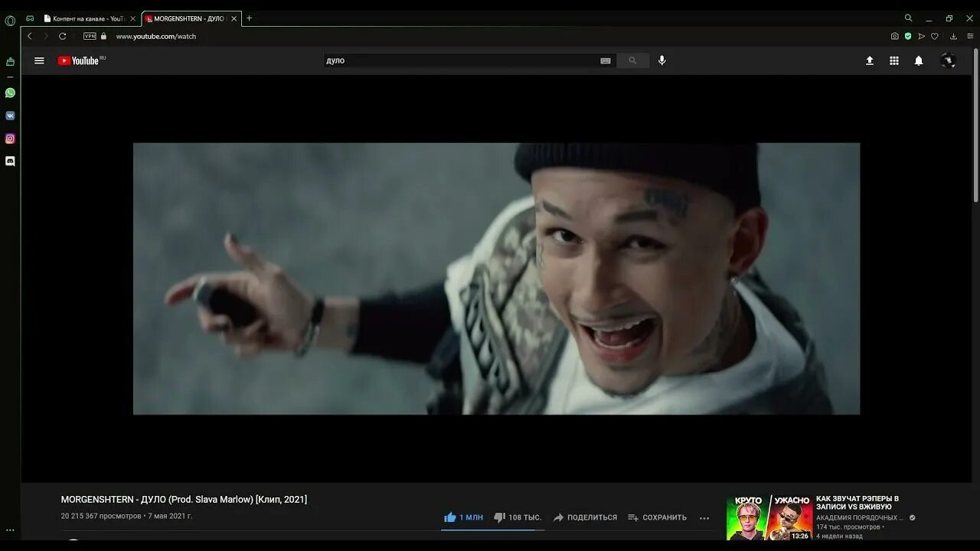Reload the current page
Screen dimensions: 980x551
point(63,36)
